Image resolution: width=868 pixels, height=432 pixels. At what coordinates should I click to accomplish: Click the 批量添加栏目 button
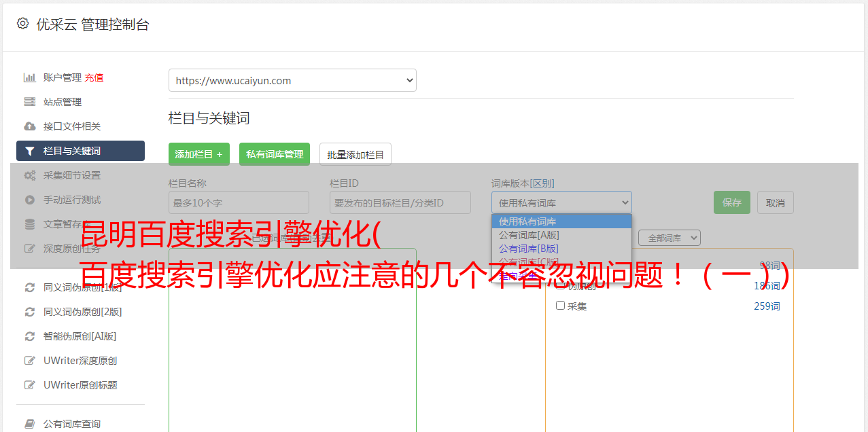pos(355,154)
